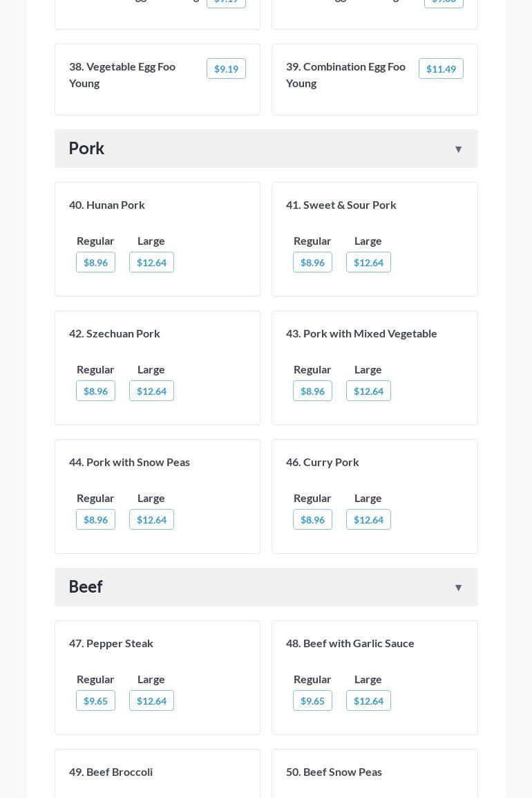Open the 49. Beef Broccoli item
This screenshot has height=798, width=532.
pos(111,772)
